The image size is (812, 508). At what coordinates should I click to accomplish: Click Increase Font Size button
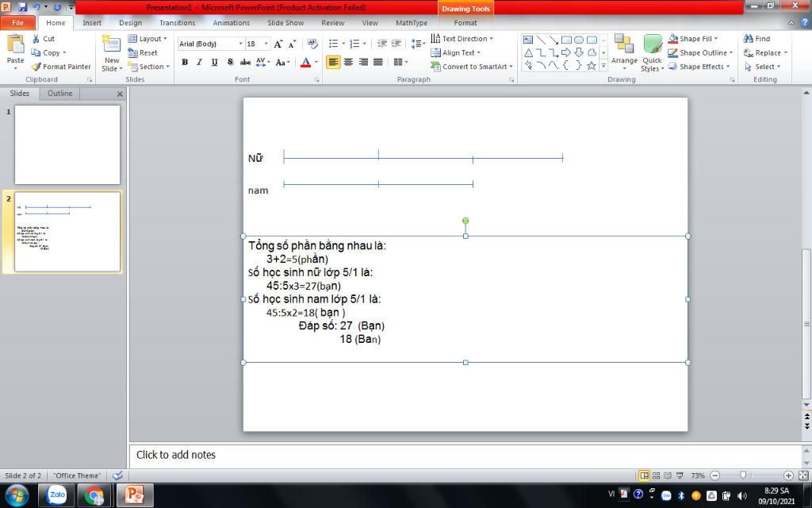pos(278,44)
